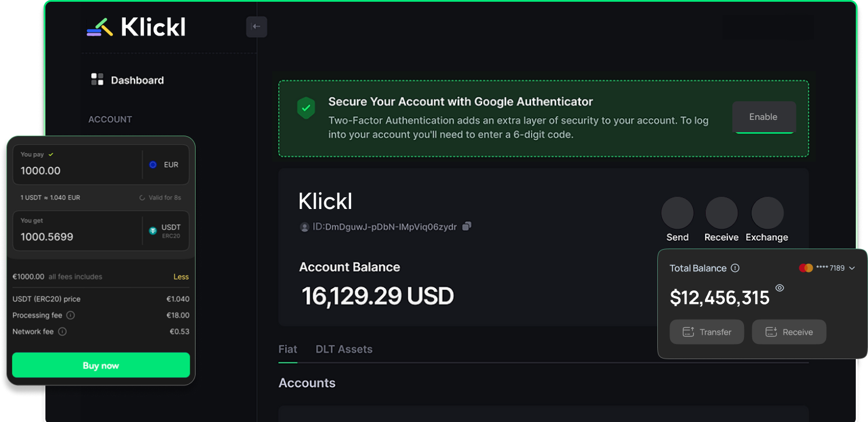Click the Transfer button

[707, 332]
